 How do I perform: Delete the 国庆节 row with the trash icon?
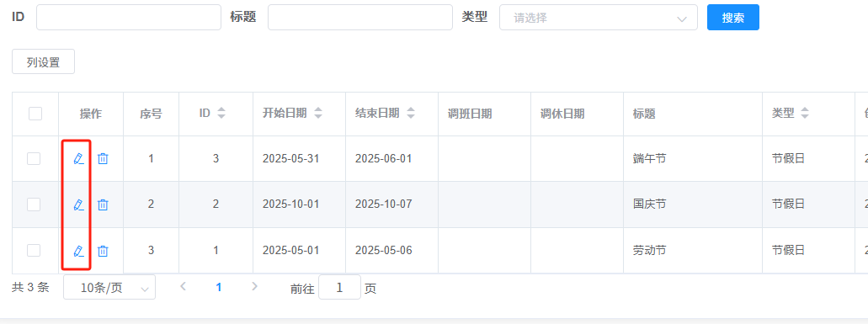(103, 204)
